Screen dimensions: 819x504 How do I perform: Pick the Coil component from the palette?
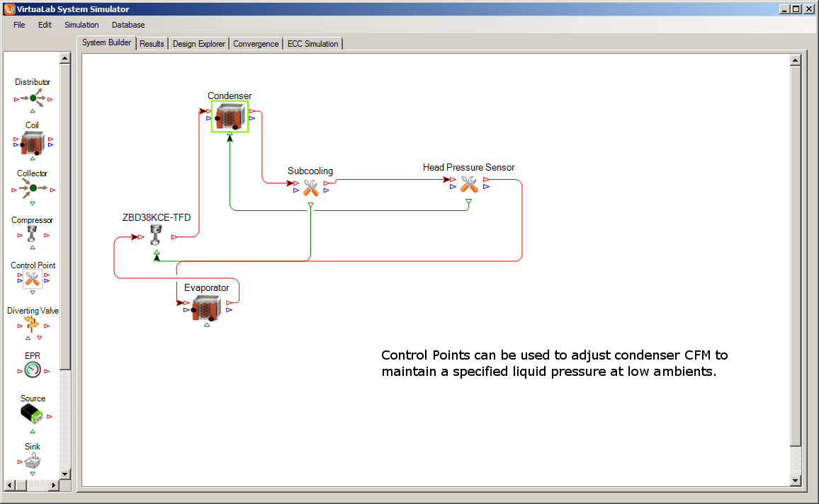point(33,144)
